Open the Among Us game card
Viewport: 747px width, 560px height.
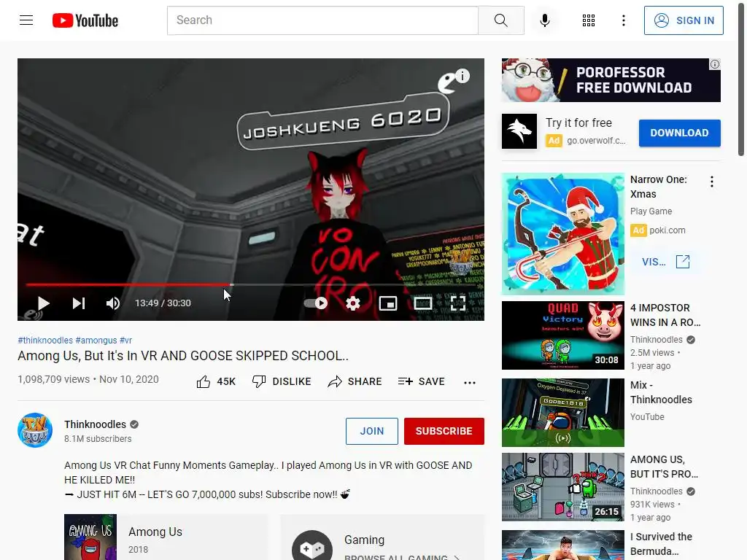tap(166, 537)
